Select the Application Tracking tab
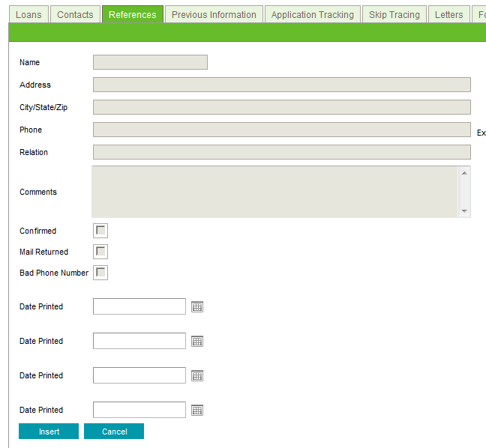Viewport: 486px width, 448px height. (312, 14)
